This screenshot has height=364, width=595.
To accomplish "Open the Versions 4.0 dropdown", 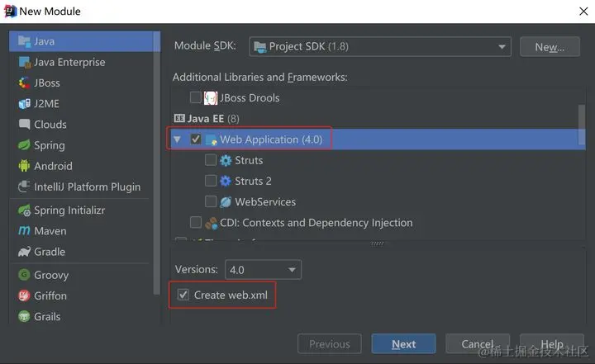I will click(x=263, y=270).
